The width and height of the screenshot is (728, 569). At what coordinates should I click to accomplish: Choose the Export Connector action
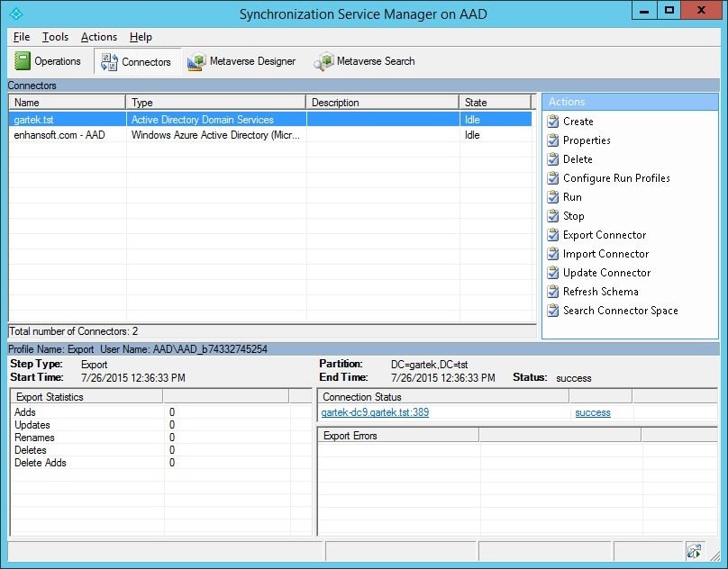coord(605,235)
